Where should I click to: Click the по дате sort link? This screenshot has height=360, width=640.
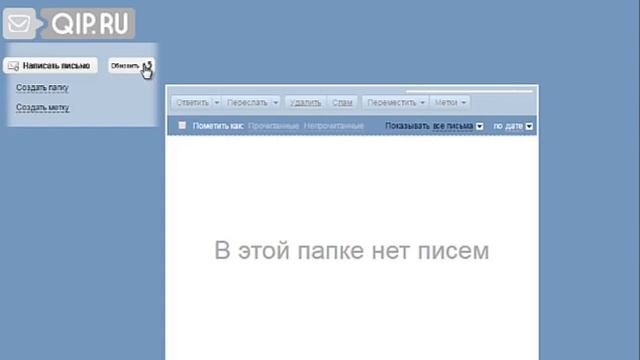[508, 126]
